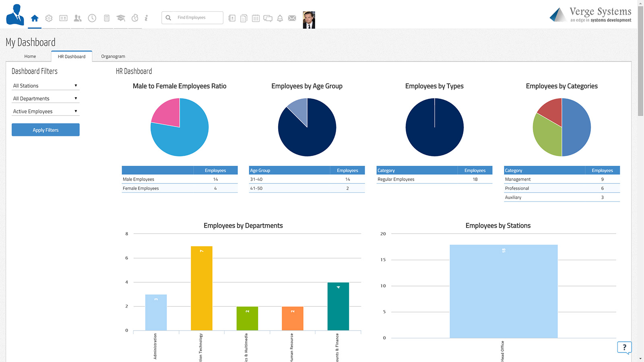Open the employees people icon
This screenshot has height=362, width=644.
[78, 18]
